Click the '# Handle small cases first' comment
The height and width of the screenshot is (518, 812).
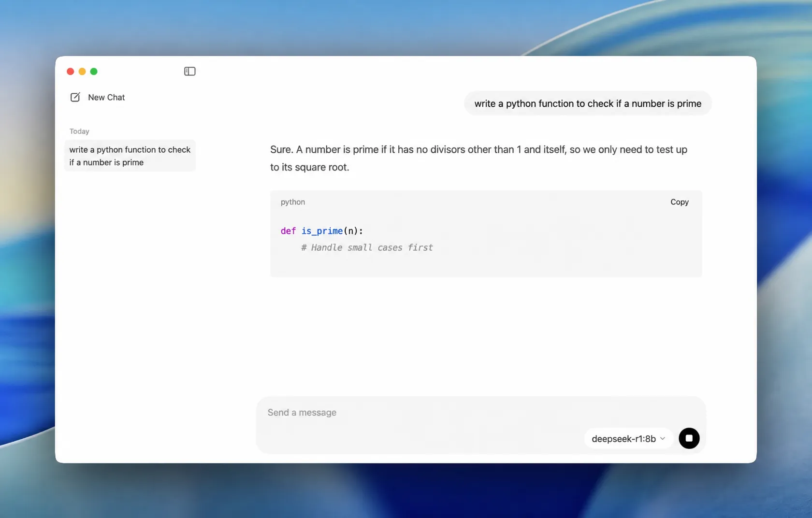[x=367, y=247]
